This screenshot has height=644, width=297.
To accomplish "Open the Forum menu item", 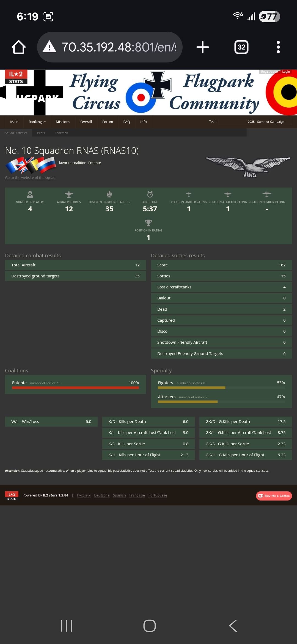I will (x=108, y=122).
